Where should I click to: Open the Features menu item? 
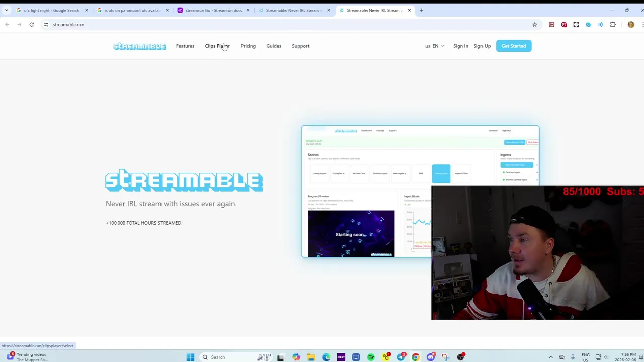pyautogui.click(x=185, y=46)
